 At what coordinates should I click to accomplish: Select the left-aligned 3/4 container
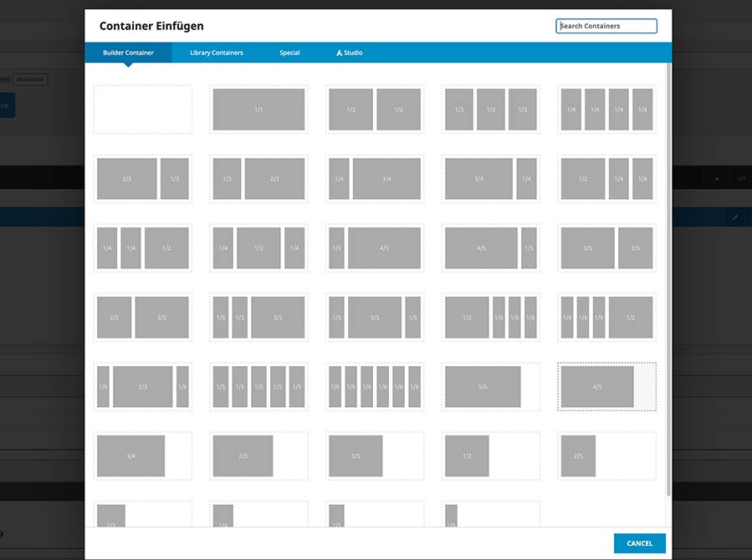[x=142, y=456]
